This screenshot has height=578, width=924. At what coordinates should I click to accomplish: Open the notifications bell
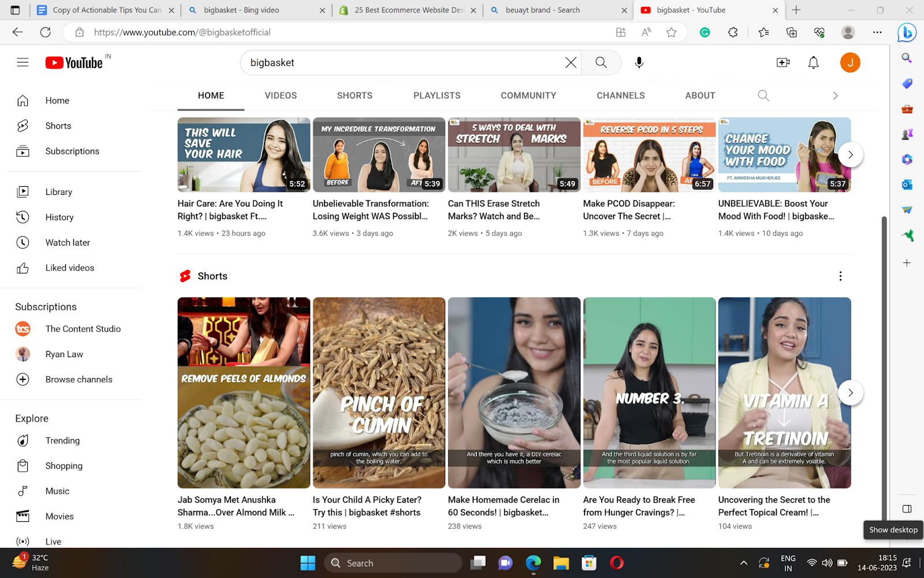click(x=813, y=62)
